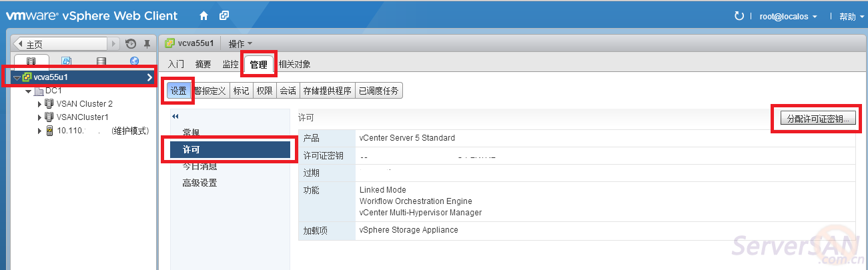868x270 pixels.
Task: Click vCenter Multi-Hypervisor Manager feature text
Action: tap(420, 213)
